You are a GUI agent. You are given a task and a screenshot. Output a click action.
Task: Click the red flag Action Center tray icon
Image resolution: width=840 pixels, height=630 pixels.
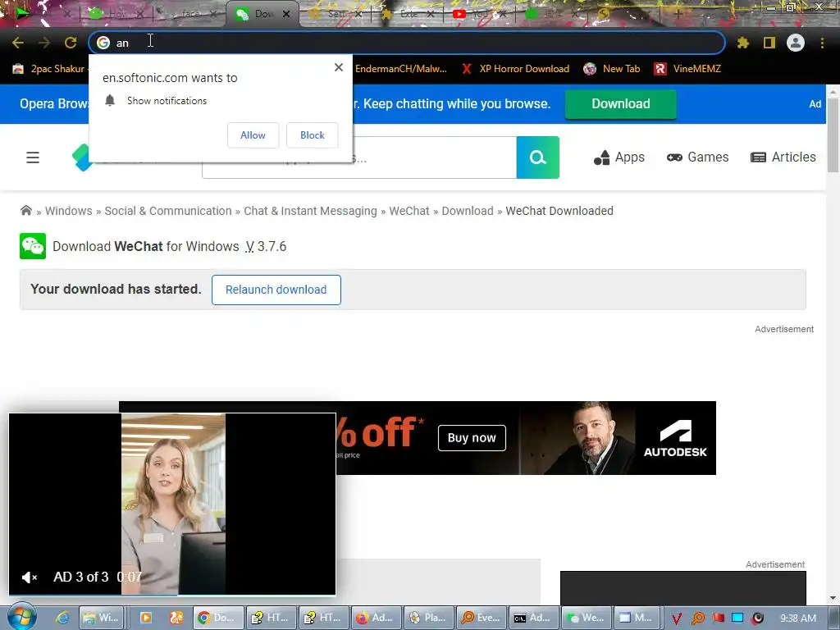[718, 619]
